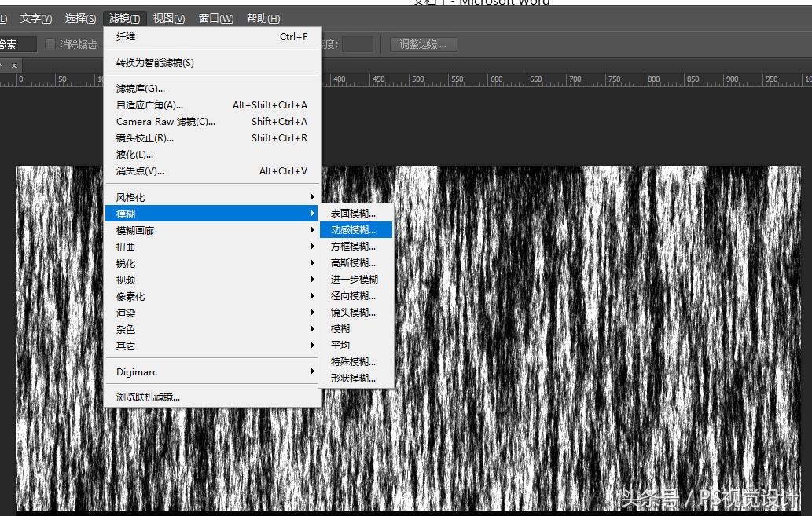
Task: Open the 选择(S) menu
Action: [80, 19]
